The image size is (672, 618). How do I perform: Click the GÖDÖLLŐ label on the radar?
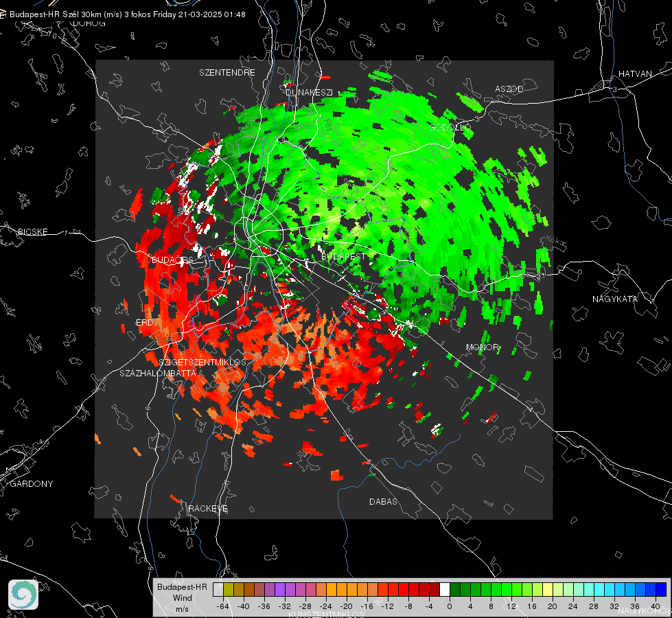(x=450, y=127)
